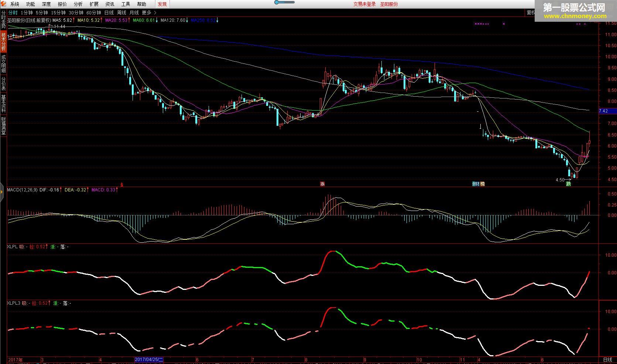Open the 深度 menu

(47, 4)
